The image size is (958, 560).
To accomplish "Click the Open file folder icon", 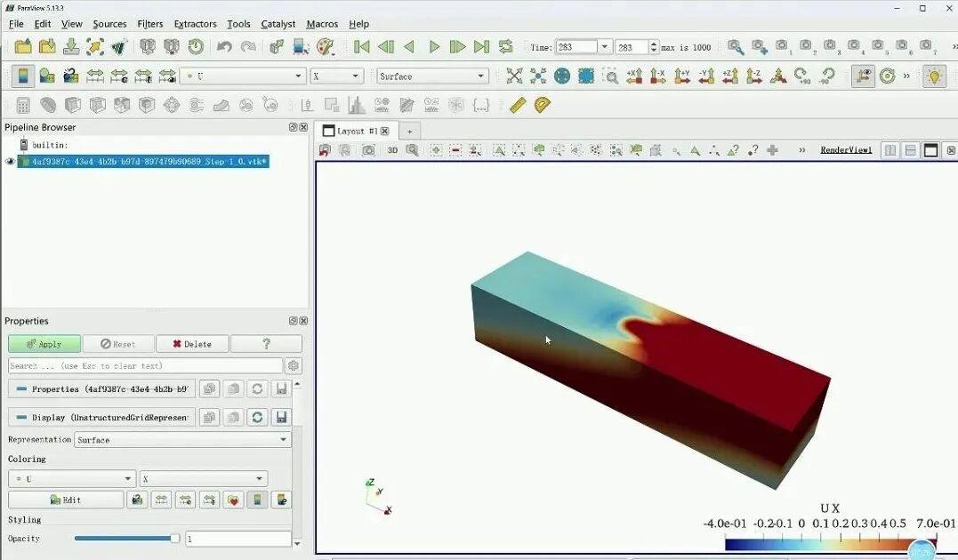I will 23,46.
